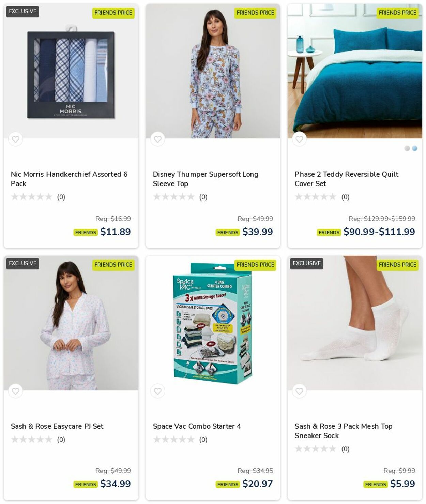Screen dimensions: 426x504
Task: View Phase 2 Teddy Reversible Quilt Cover Set
Action: pyautogui.click(x=347, y=179)
